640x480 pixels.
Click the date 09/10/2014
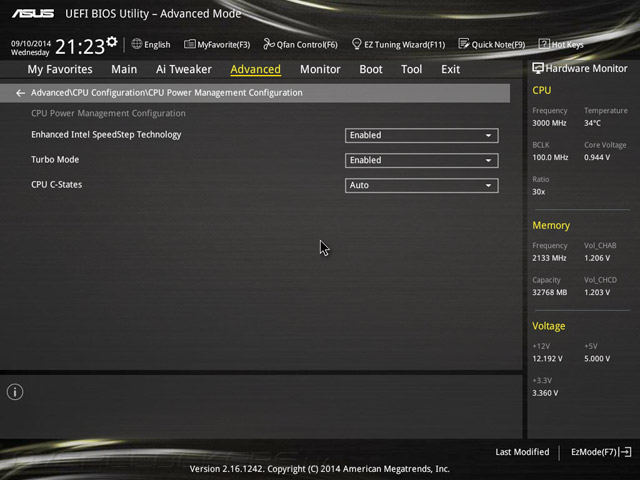point(31,43)
